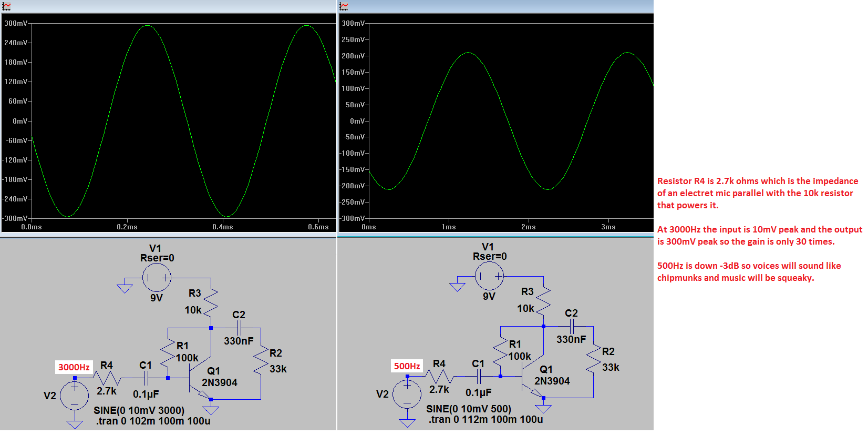868x435 pixels.
Task: Click the 2N3904 label in the 500Hz schematic
Action: pyautogui.click(x=552, y=381)
